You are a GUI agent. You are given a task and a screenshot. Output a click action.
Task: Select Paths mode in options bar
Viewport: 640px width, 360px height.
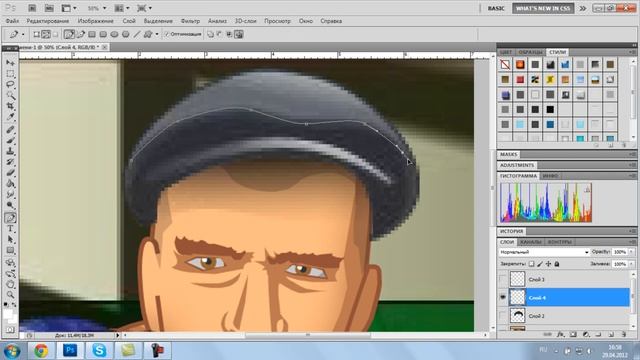click(46, 34)
